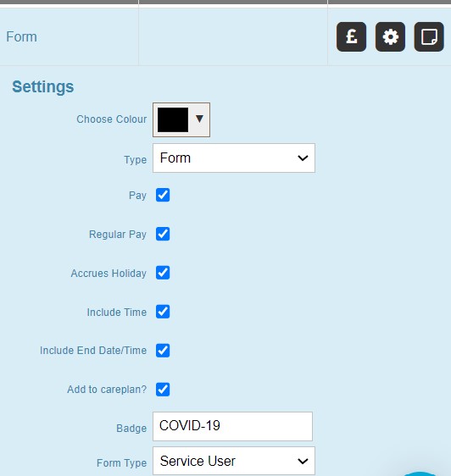Toggle the Include Time checkbox

click(x=163, y=312)
